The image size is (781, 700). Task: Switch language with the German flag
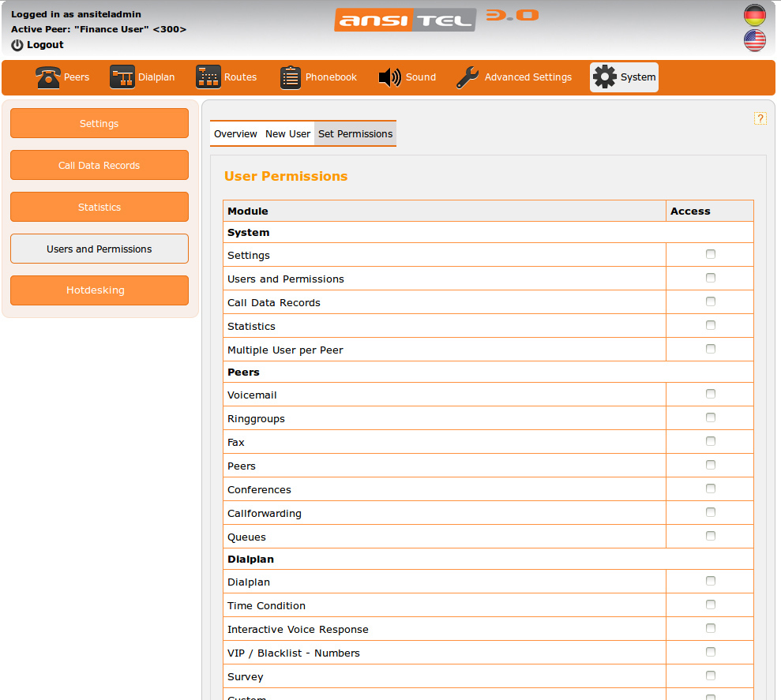(x=755, y=15)
